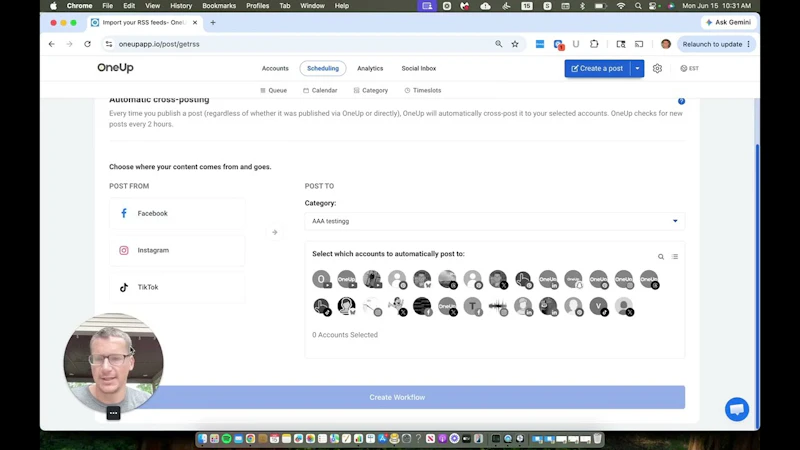Open Chrome three-dot menu
The image size is (800, 450).
(748, 44)
